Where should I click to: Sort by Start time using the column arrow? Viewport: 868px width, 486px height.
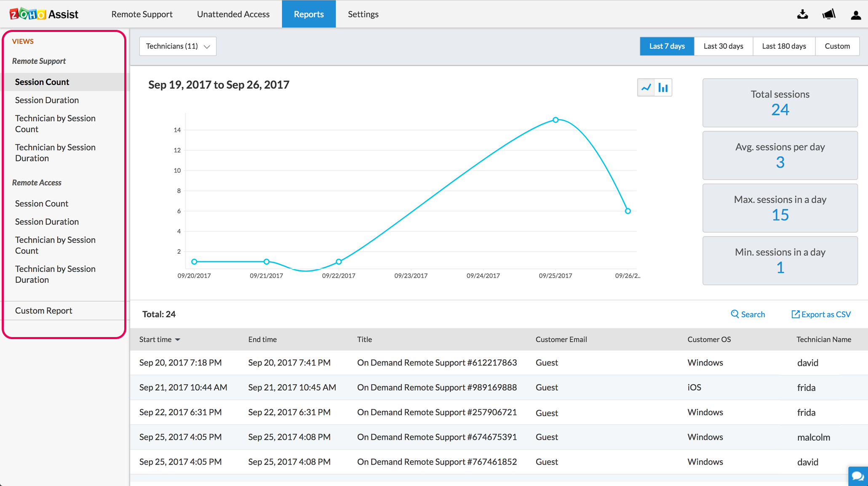[178, 339]
